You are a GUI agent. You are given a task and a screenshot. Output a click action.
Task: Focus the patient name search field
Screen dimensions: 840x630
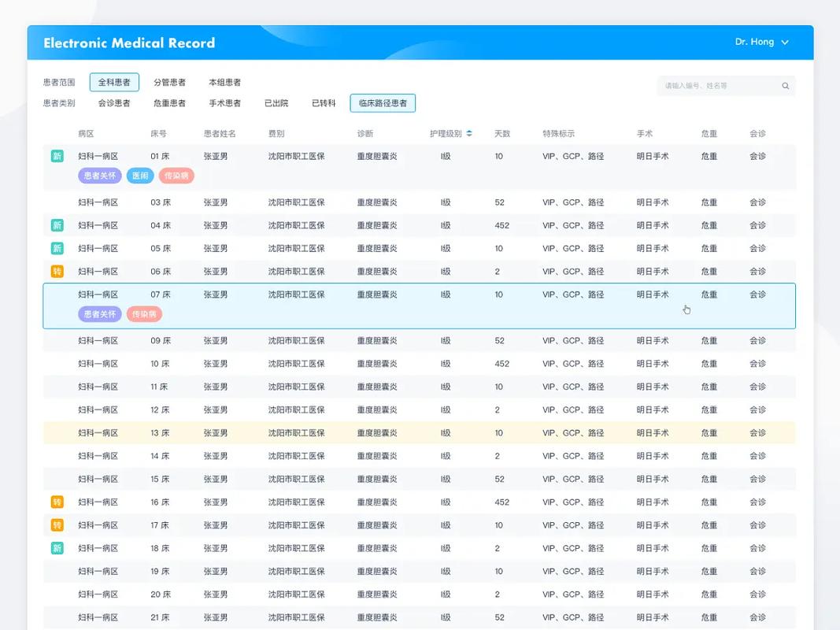coord(716,86)
